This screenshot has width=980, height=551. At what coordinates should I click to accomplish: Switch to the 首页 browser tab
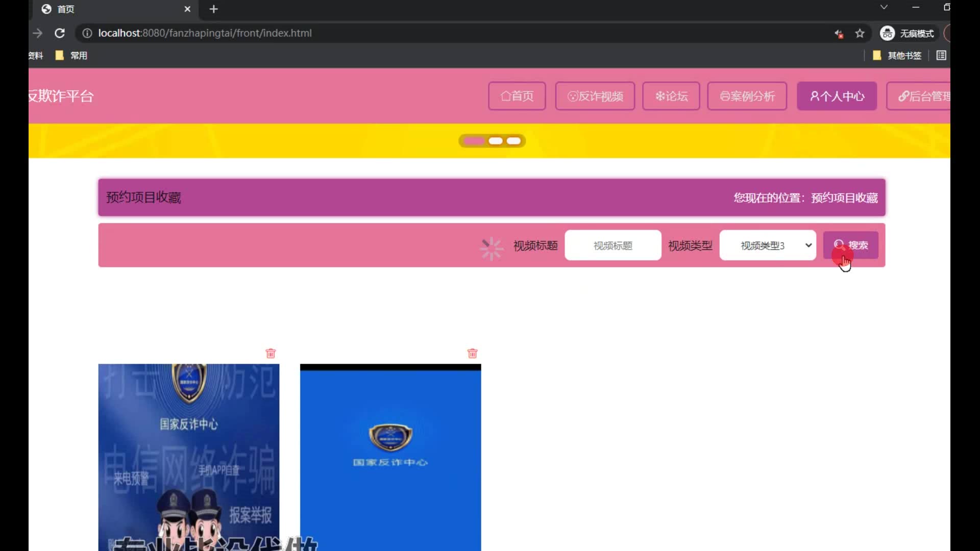pos(116,9)
